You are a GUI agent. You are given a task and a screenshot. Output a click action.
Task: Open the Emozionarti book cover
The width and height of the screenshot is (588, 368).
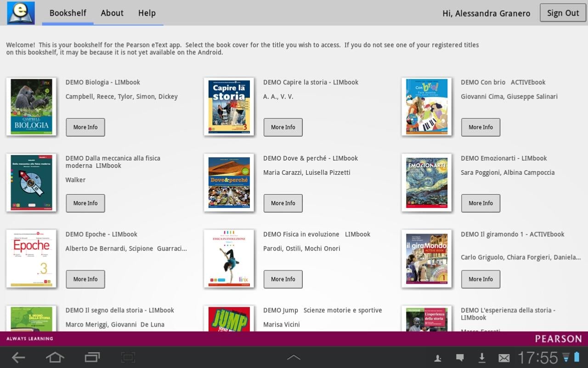[426, 183]
